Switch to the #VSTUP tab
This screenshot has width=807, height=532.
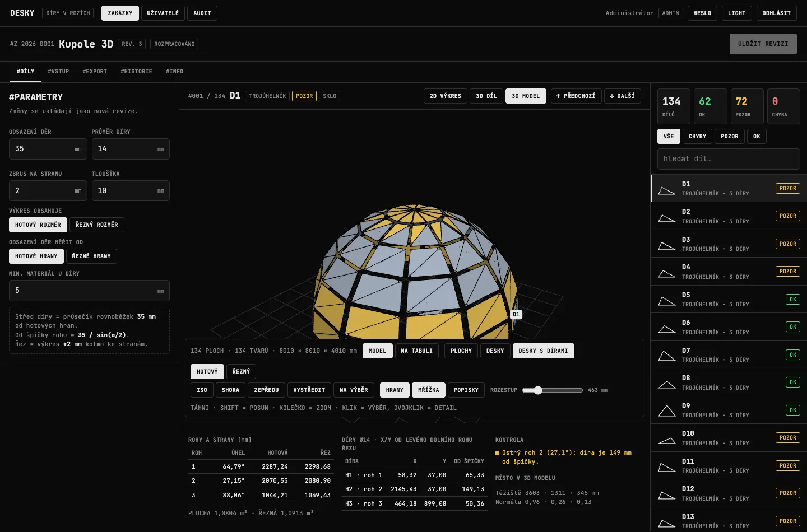pyautogui.click(x=58, y=71)
